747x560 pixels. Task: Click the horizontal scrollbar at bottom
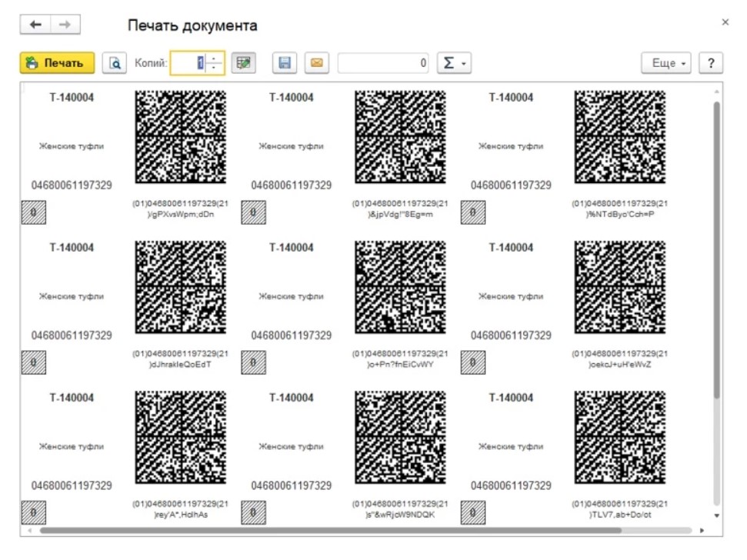(331, 530)
